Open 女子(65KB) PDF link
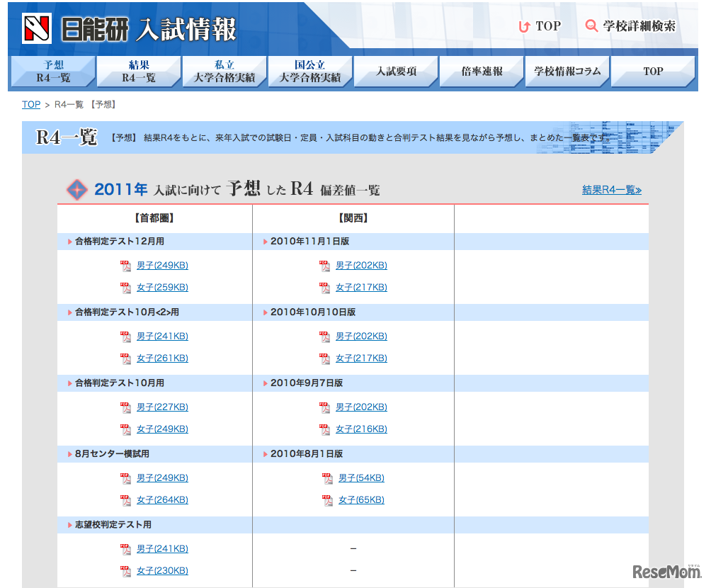This screenshot has height=588, width=711. click(361, 499)
